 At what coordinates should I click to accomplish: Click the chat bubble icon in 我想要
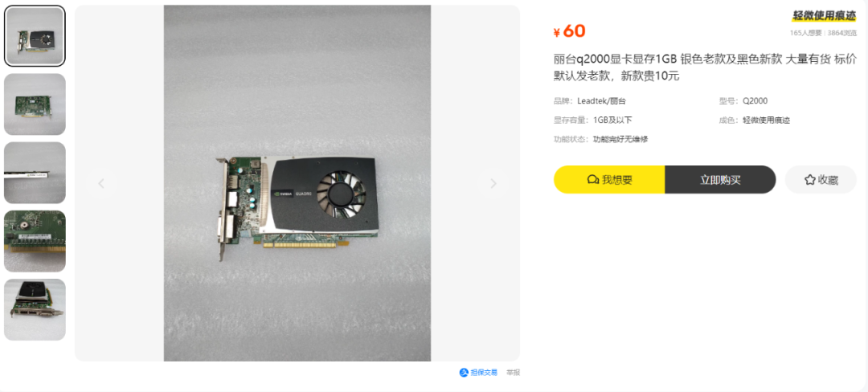click(x=593, y=180)
